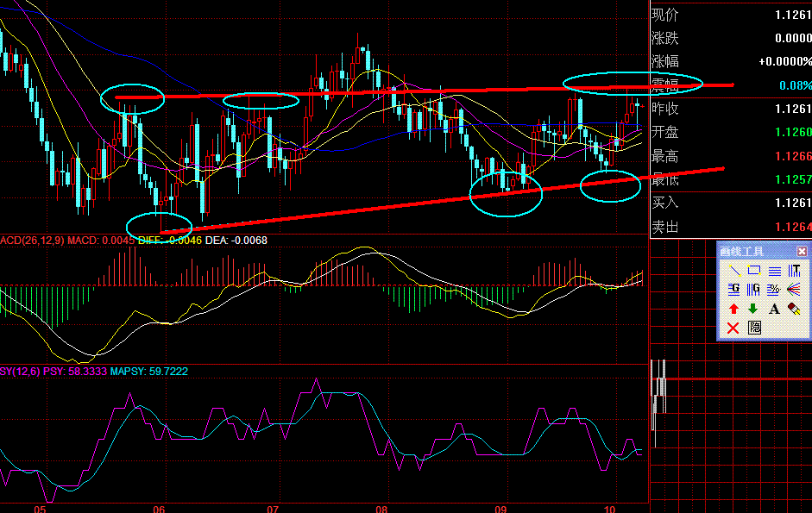Select the vertical time lines T tool
The height and width of the screenshot is (513, 812).
[794, 270]
